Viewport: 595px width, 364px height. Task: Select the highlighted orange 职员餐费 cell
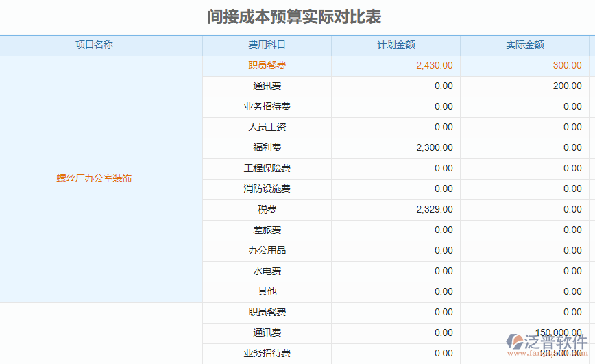[267, 66]
